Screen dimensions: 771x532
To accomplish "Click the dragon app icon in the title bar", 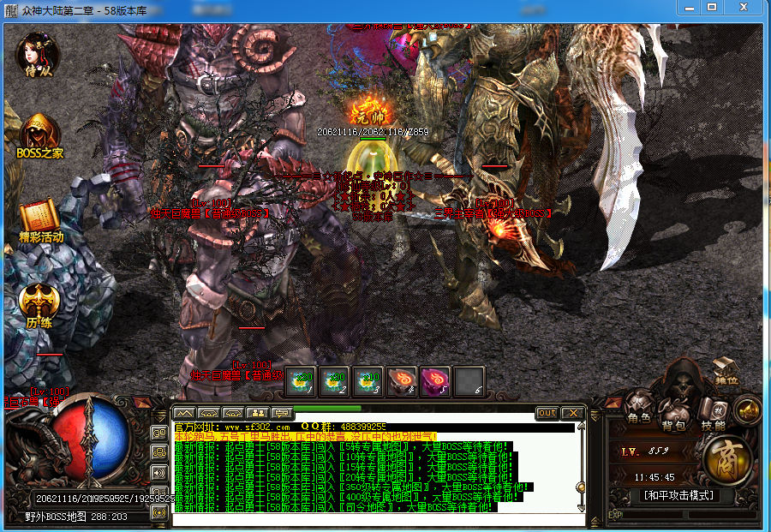I will 10,10.
